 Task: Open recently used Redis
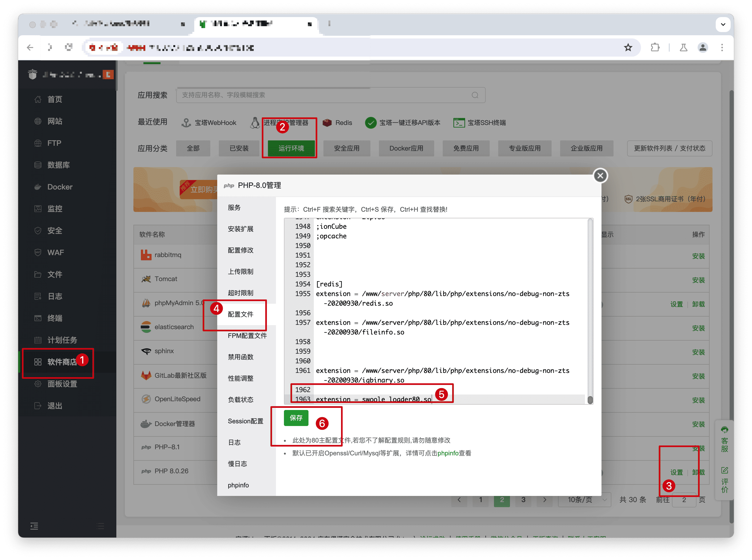point(337,123)
